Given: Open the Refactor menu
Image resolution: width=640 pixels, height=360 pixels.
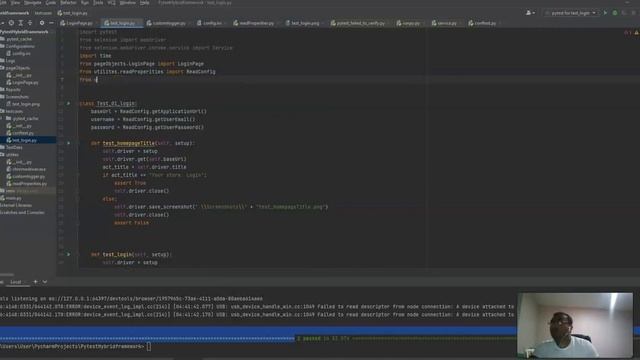Looking at the screenshot, I should point(68,2).
